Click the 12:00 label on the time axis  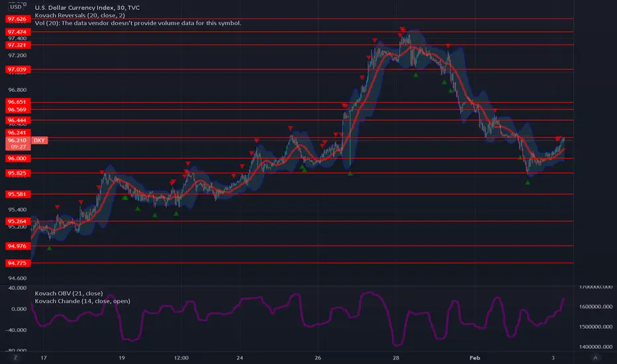coord(181,357)
